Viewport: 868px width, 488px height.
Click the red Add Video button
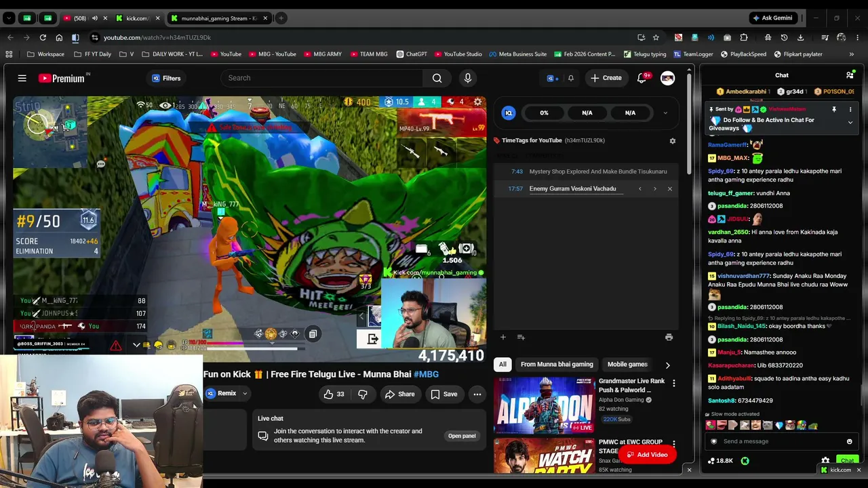pos(647,455)
